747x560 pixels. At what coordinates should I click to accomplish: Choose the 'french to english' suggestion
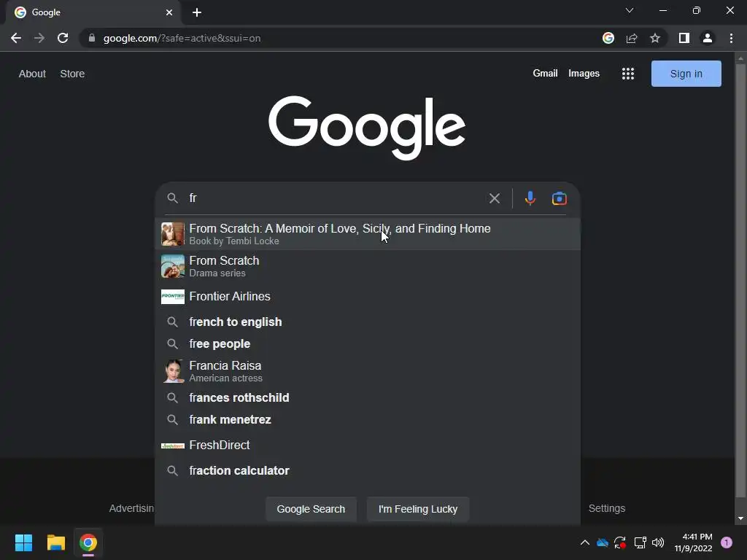(x=368, y=322)
